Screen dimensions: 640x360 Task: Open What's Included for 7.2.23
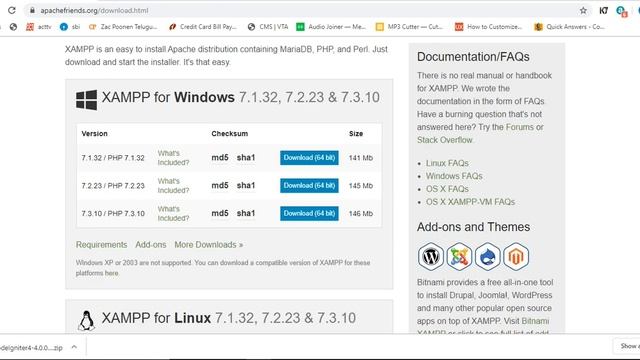[x=173, y=185]
